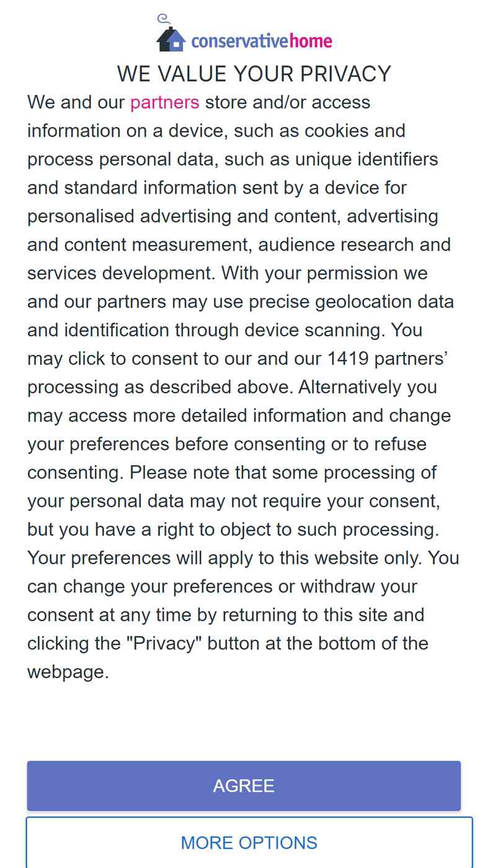
Task: Click the "services development" phrase
Action: [122, 273]
